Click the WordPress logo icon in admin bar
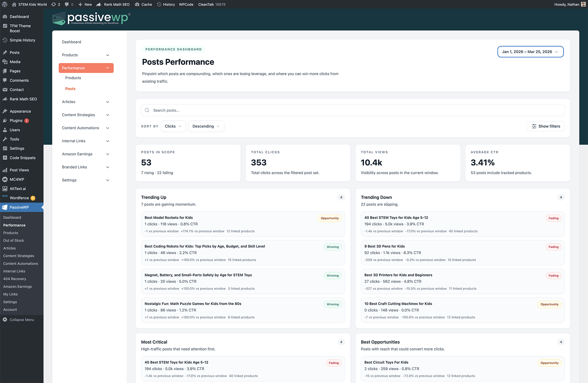This screenshot has height=383, width=588. click(x=5, y=4)
